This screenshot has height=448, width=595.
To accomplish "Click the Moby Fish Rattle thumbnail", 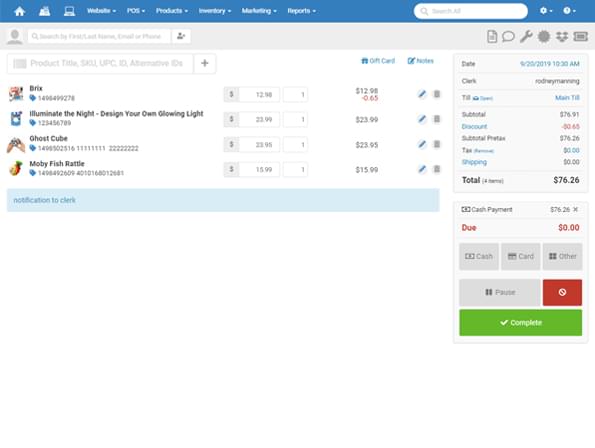I will [16, 168].
